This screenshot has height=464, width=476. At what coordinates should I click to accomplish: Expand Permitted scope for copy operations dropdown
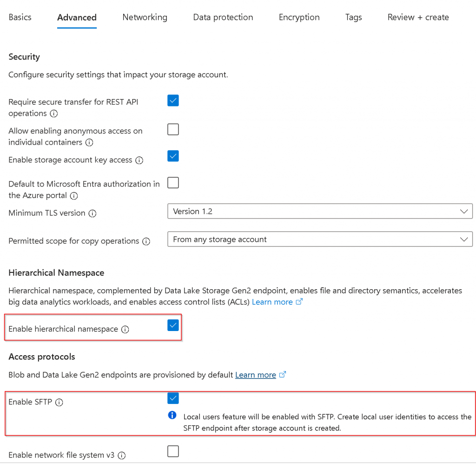pos(319,239)
